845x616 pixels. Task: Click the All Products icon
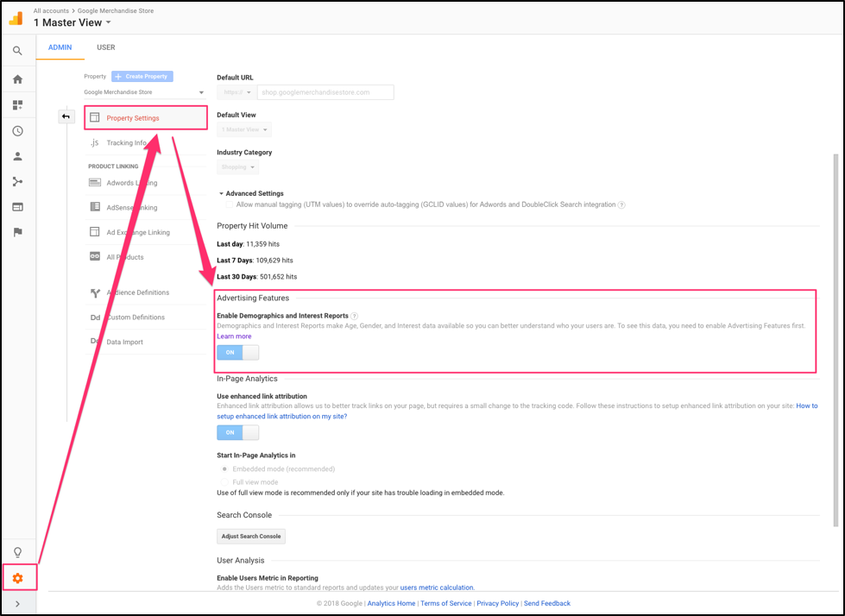[95, 256]
